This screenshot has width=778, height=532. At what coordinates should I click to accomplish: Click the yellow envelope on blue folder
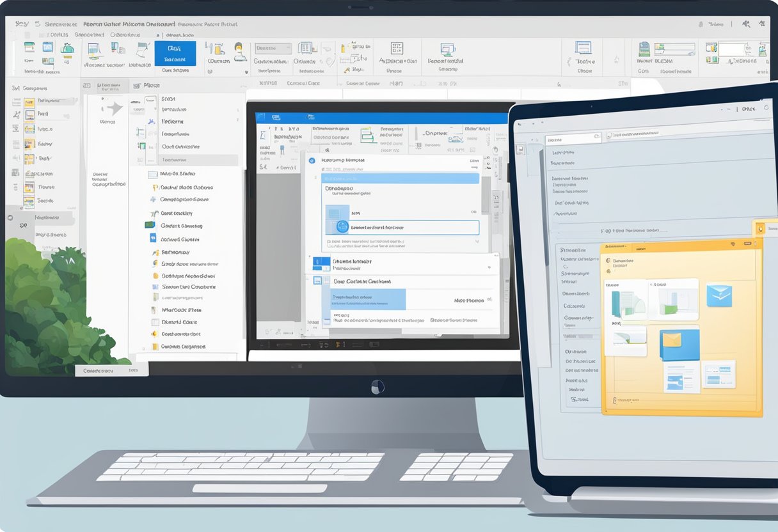[672, 341]
